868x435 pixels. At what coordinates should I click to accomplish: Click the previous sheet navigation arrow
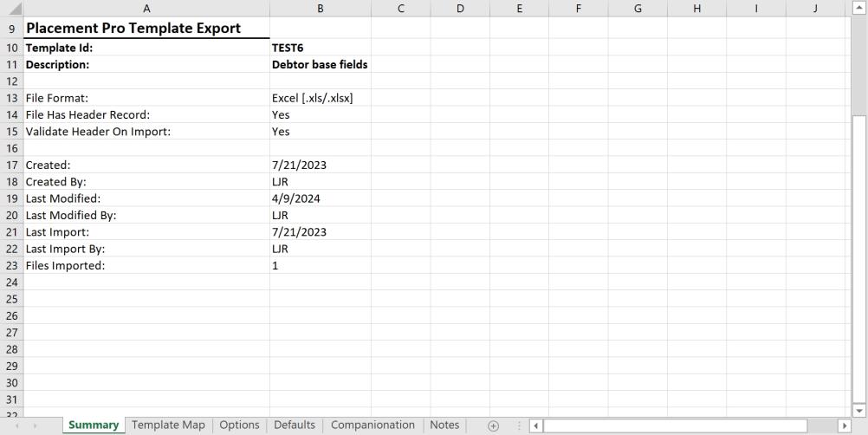click(17, 425)
